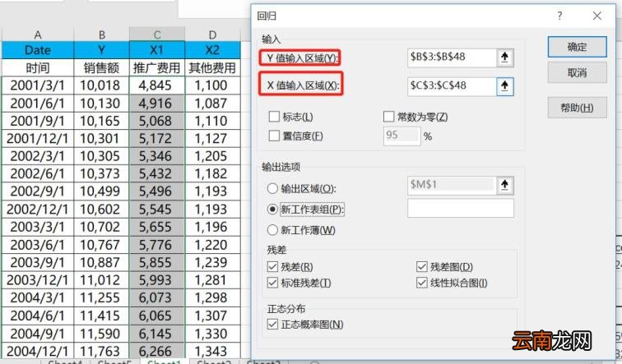Select column C header

click(157, 35)
